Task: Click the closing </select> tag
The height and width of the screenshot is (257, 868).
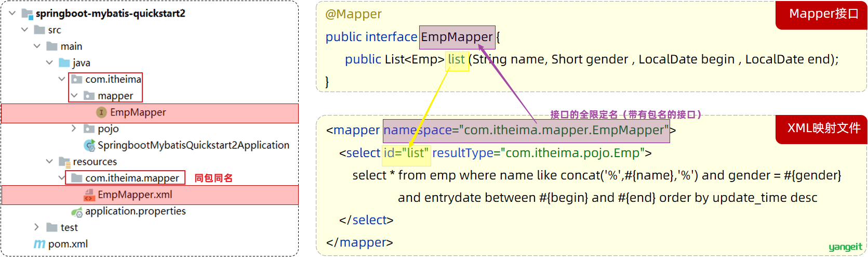Action: point(366,220)
